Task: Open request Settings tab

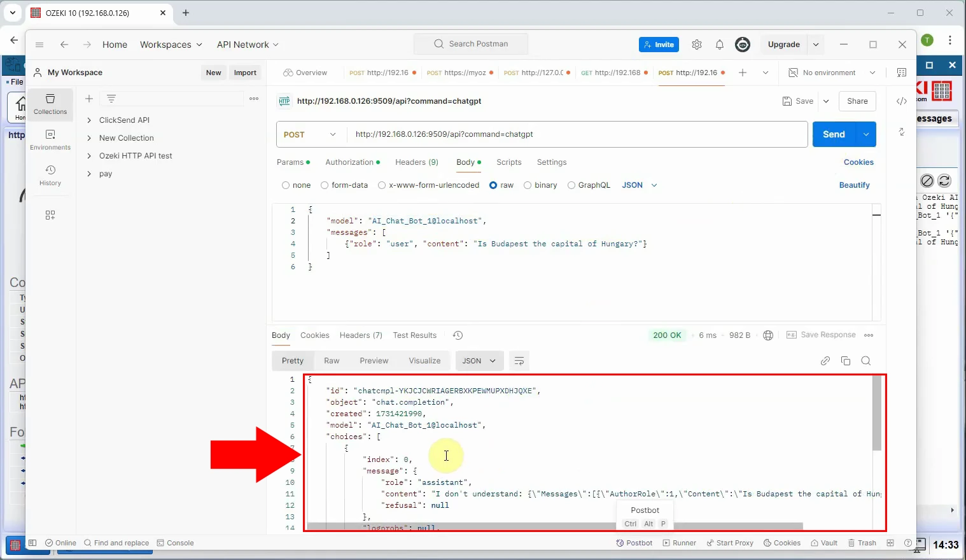Action: click(552, 162)
